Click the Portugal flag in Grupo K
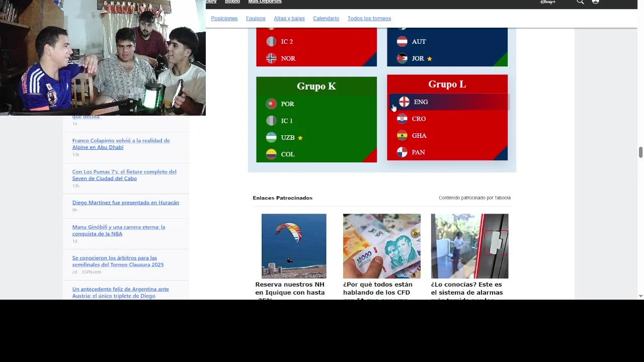Image resolution: width=644 pixels, height=362 pixels. (271, 104)
